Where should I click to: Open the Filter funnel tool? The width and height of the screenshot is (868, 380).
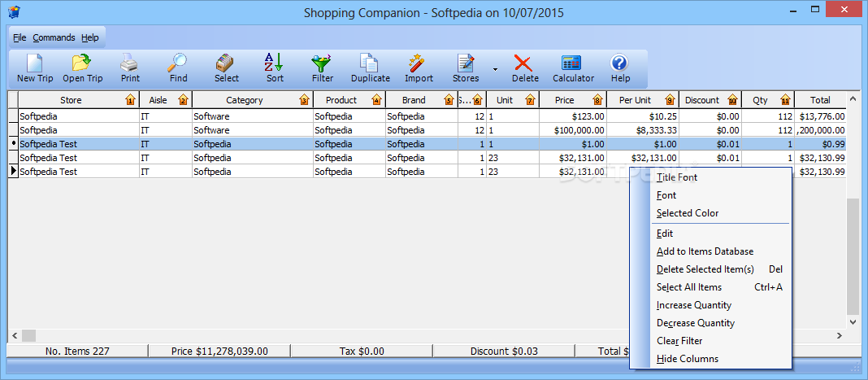[322, 68]
